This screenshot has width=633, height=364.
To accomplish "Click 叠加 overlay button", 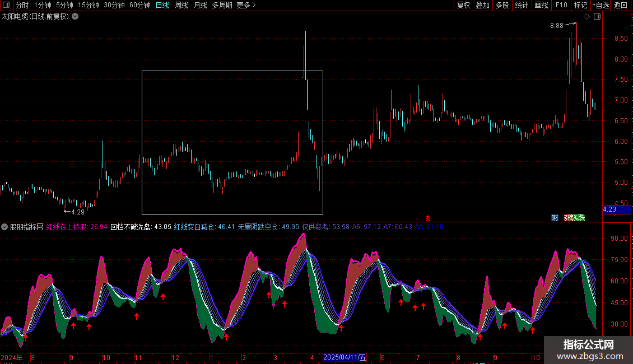I will 482,5.
